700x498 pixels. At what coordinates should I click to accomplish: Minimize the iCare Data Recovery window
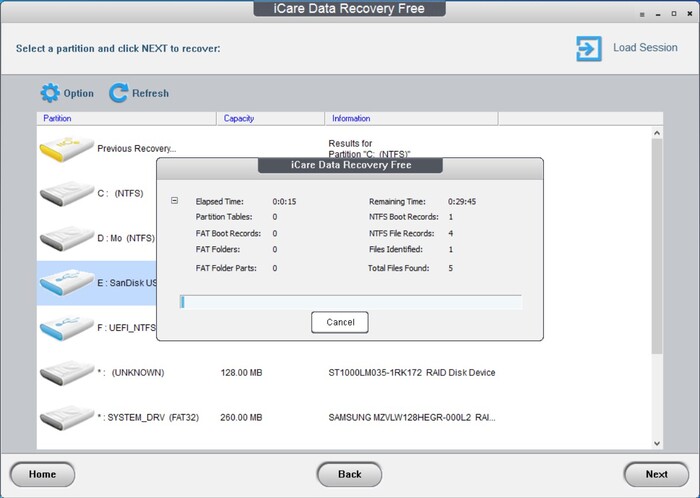(x=658, y=14)
